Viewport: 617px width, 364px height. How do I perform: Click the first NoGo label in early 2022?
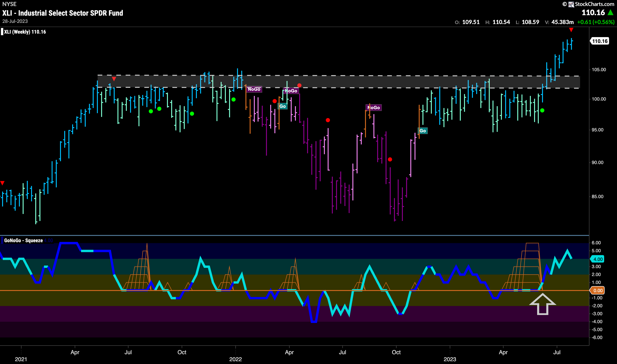click(254, 89)
